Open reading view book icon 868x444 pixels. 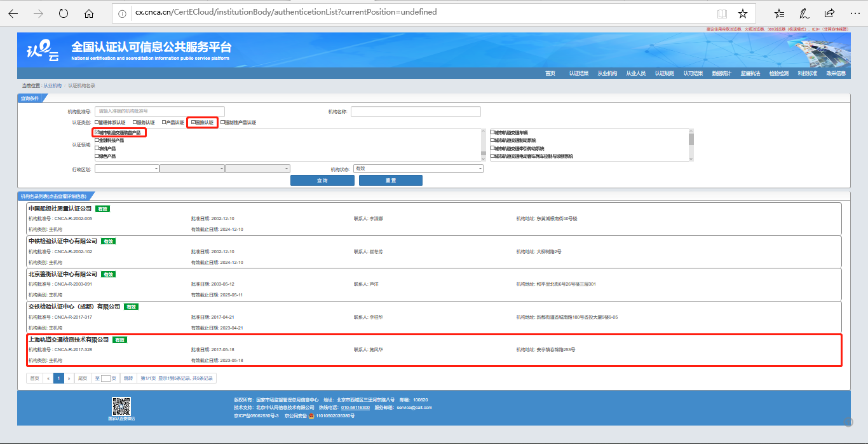pyautogui.click(x=722, y=13)
